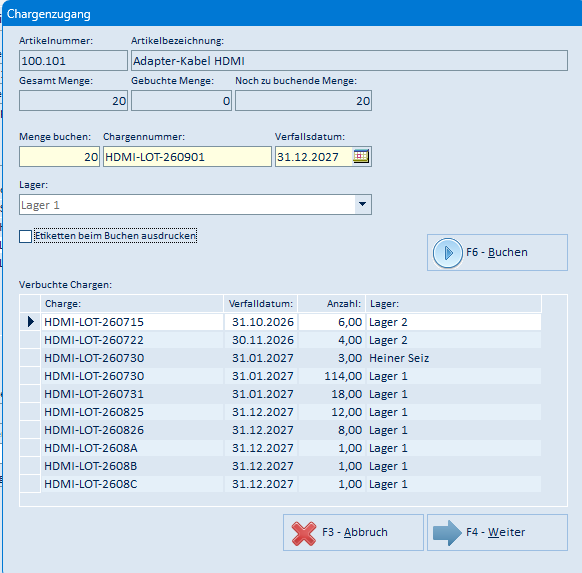Book the batch with F6 - Buchen
The width and height of the screenshot is (582, 573).
497,252
